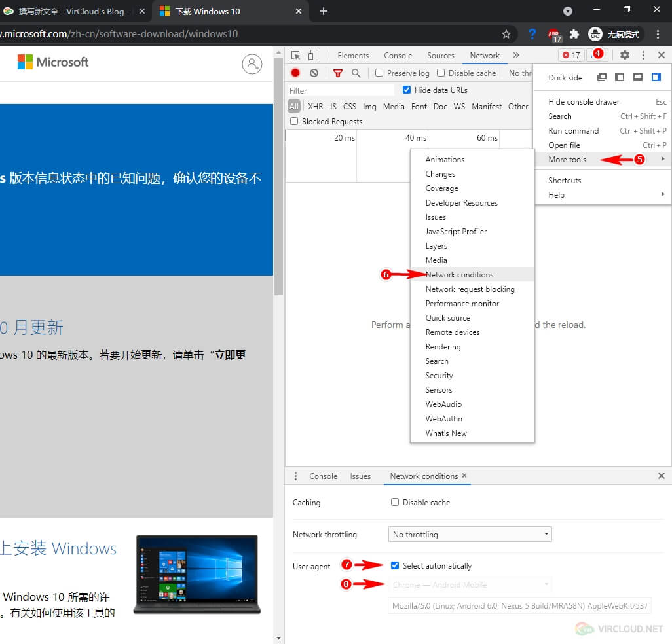672x644 pixels.
Task: Expand the Chrome — Android Mobile user agent dropdown
Action: pos(470,584)
